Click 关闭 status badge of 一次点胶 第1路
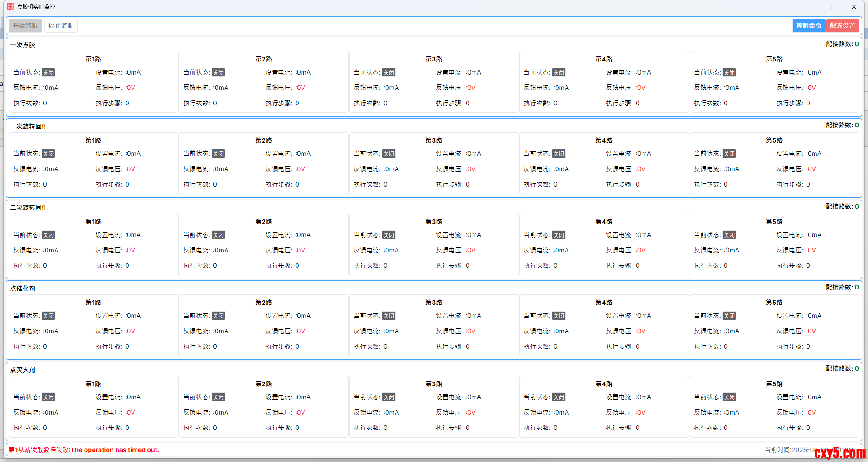 (48, 73)
